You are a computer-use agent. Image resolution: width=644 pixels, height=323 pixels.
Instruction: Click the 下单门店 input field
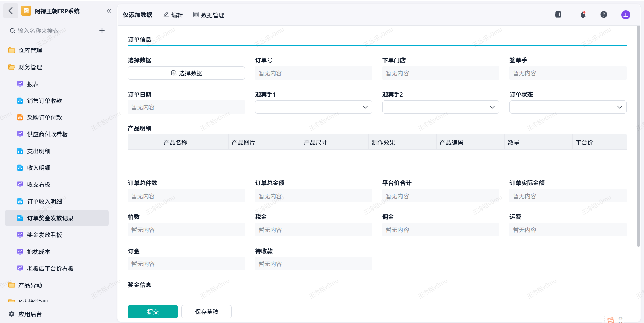(x=441, y=73)
